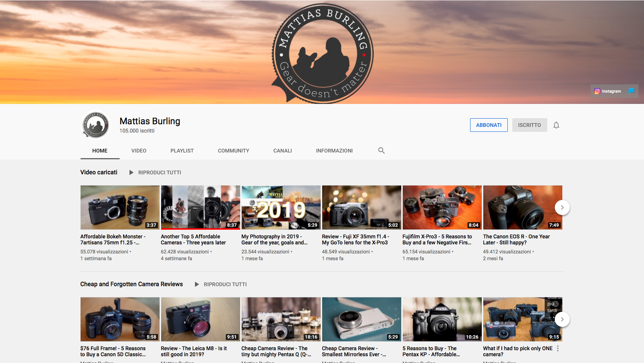The image size is (644, 363).
Task: Click the '105.000 iscritti' subscriber count
Action: 137,131
